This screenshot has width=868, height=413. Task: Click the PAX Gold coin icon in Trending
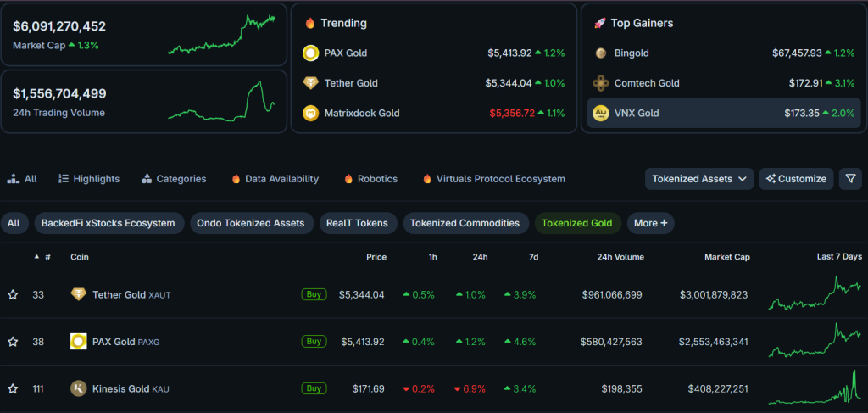coord(310,53)
